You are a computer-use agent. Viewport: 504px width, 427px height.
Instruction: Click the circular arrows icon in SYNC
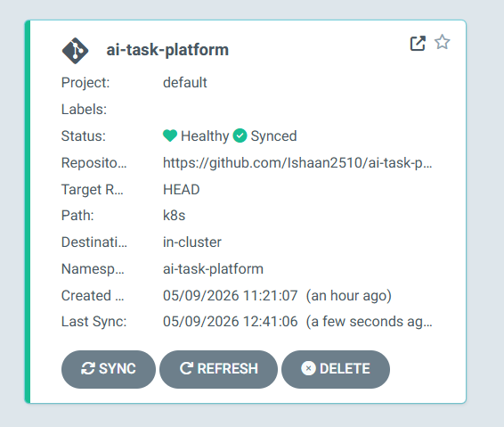click(88, 368)
